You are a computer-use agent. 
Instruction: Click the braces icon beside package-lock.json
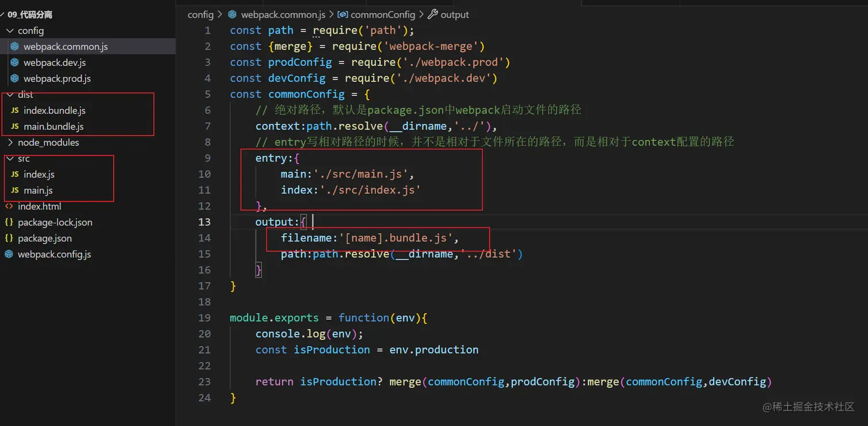tap(9, 222)
